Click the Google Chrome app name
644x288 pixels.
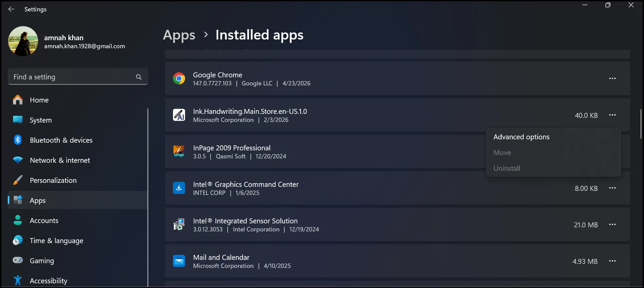click(218, 75)
